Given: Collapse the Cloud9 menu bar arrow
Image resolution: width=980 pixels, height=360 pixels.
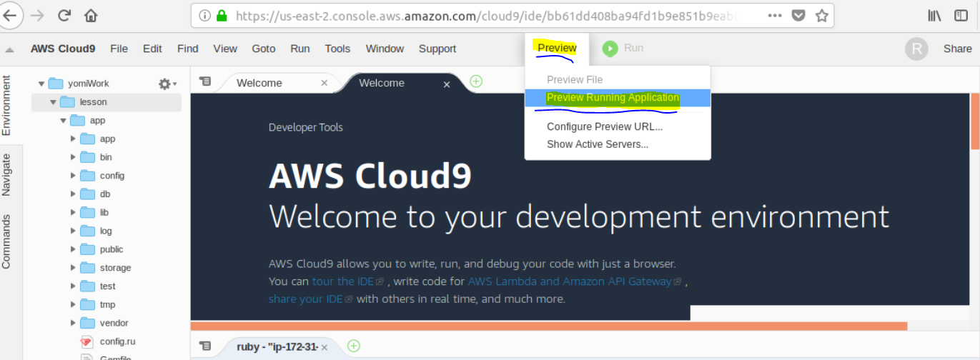Looking at the screenshot, I should tap(9, 49).
